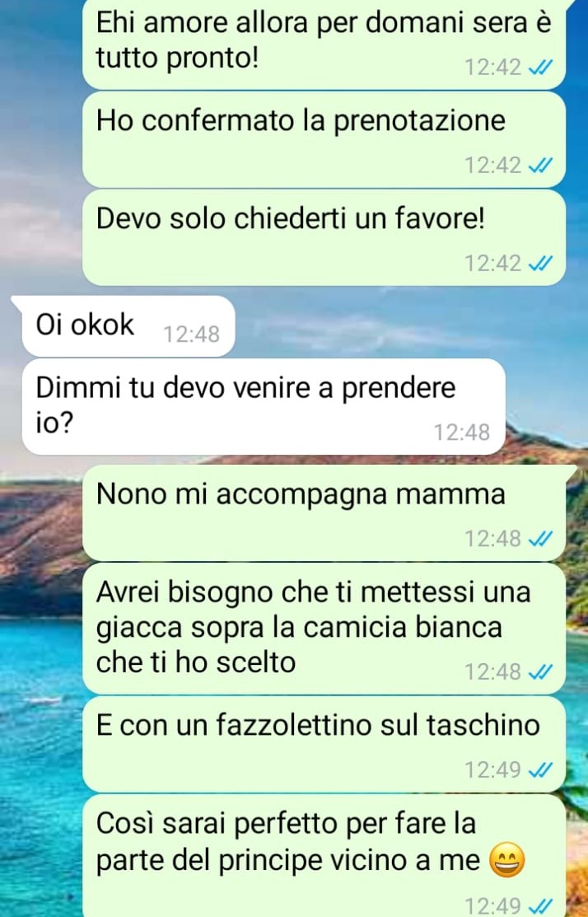Select the 'Ehi amore allora per domani sera' message
This screenshot has height=917, width=588.
tap(324, 44)
